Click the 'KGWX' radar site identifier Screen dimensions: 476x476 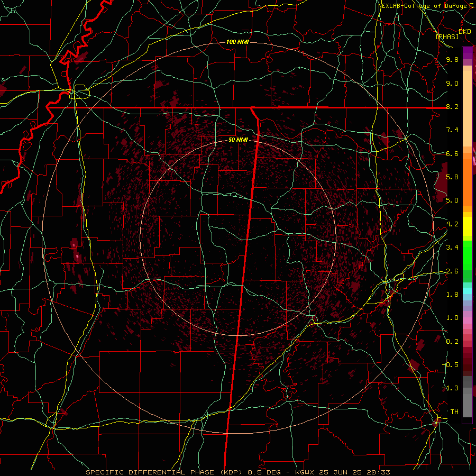(x=306, y=472)
